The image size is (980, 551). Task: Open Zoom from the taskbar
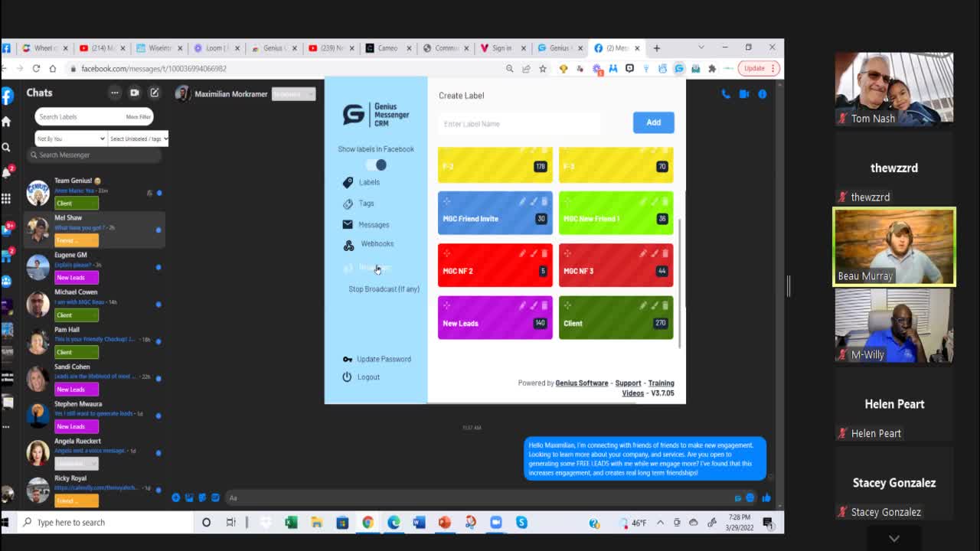click(495, 523)
